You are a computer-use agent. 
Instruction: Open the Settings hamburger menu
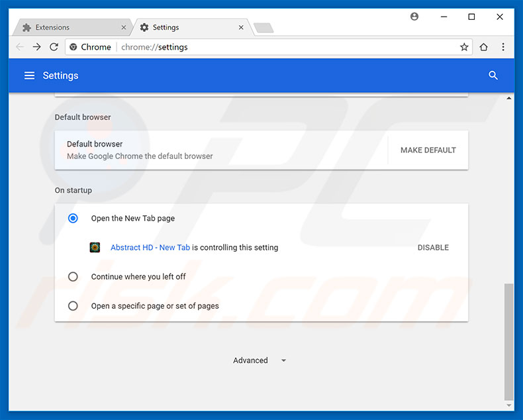pyautogui.click(x=29, y=76)
